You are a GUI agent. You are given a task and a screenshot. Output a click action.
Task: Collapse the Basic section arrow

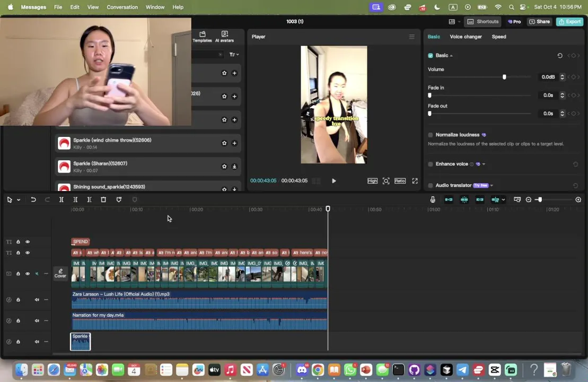tap(451, 56)
